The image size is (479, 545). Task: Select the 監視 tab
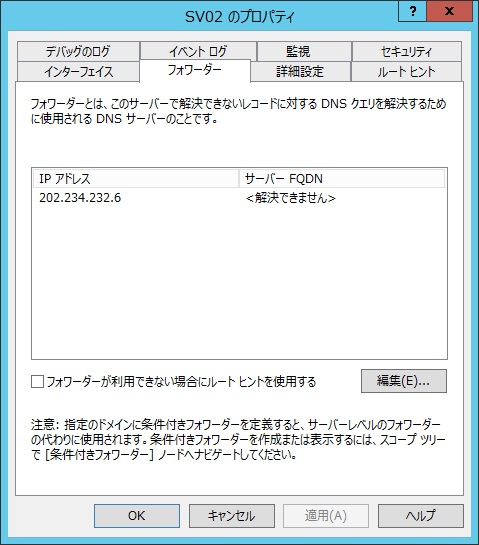coord(304,52)
